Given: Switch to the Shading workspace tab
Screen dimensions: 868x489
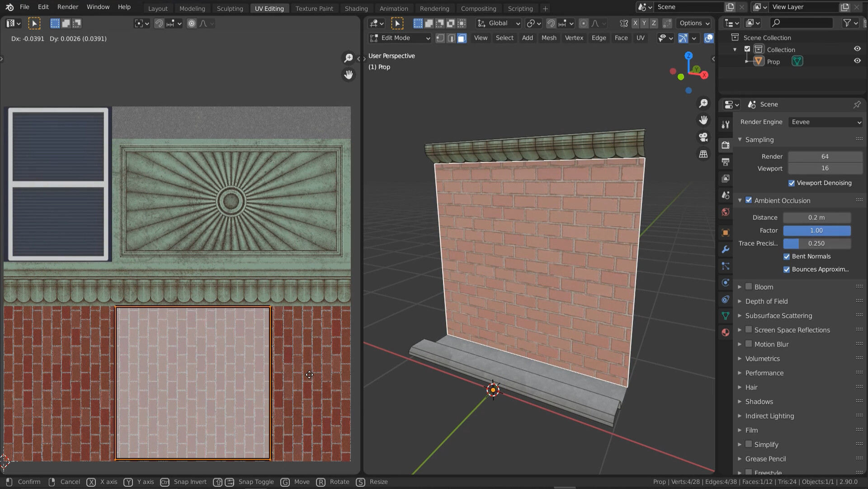Looking at the screenshot, I should [356, 8].
